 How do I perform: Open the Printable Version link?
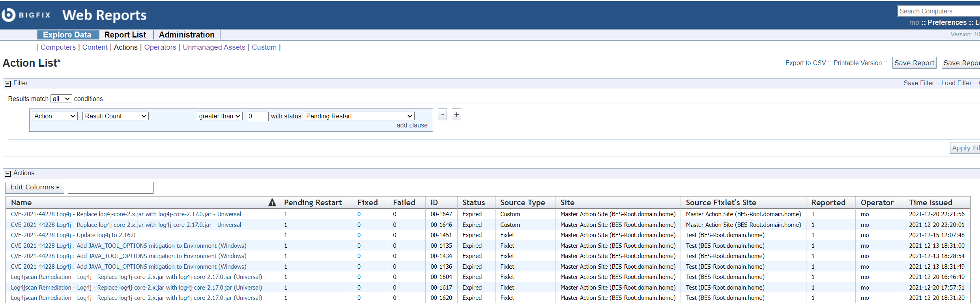pos(857,63)
